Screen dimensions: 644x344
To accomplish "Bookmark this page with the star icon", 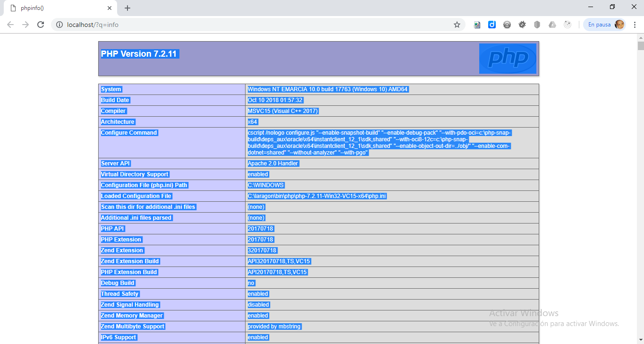I will point(457,25).
